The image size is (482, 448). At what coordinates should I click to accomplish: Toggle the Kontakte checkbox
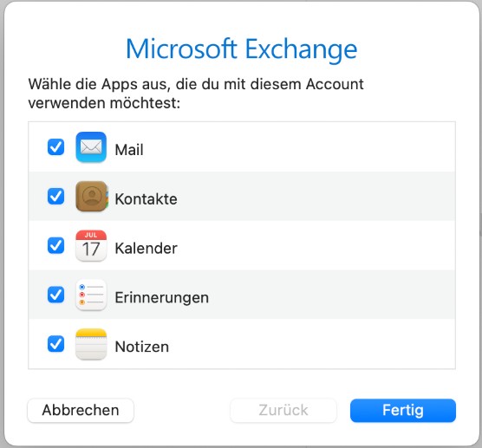[x=56, y=196]
